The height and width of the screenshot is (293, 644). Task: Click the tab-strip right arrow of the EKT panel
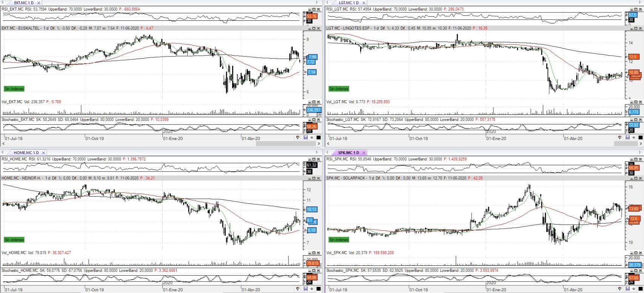click(x=318, y=3)
